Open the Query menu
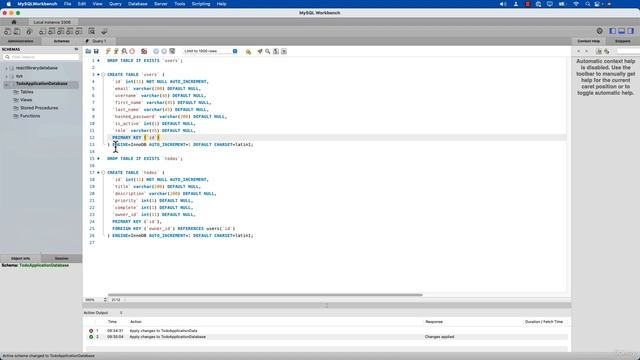The height and width of the screenshot is (360, 640). (x=115, y=4)
